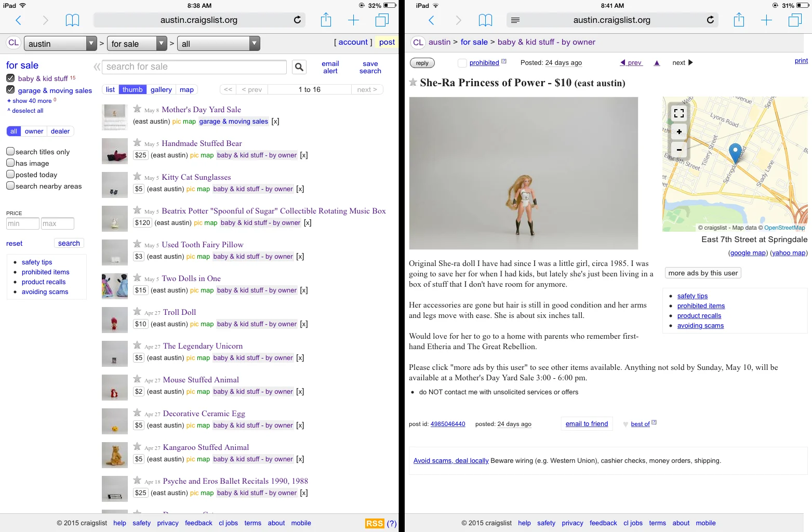Click save search link

coord(370,67)
